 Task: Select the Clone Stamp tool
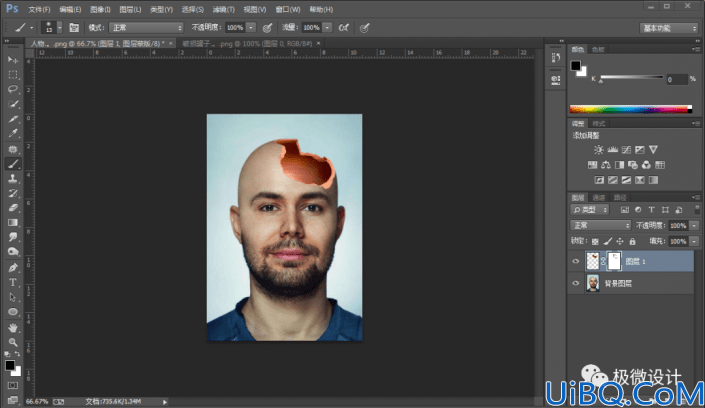coord(13,179)
